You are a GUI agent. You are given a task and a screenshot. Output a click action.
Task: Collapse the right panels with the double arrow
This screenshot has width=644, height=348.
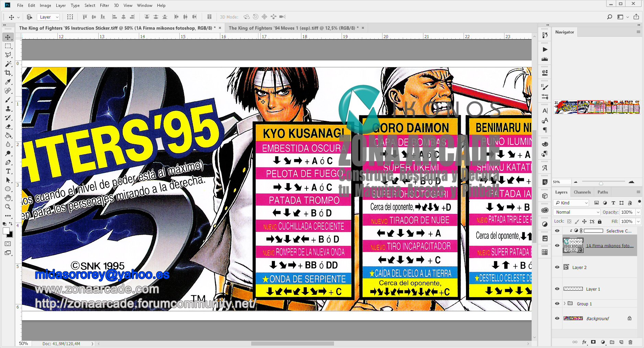547,25
